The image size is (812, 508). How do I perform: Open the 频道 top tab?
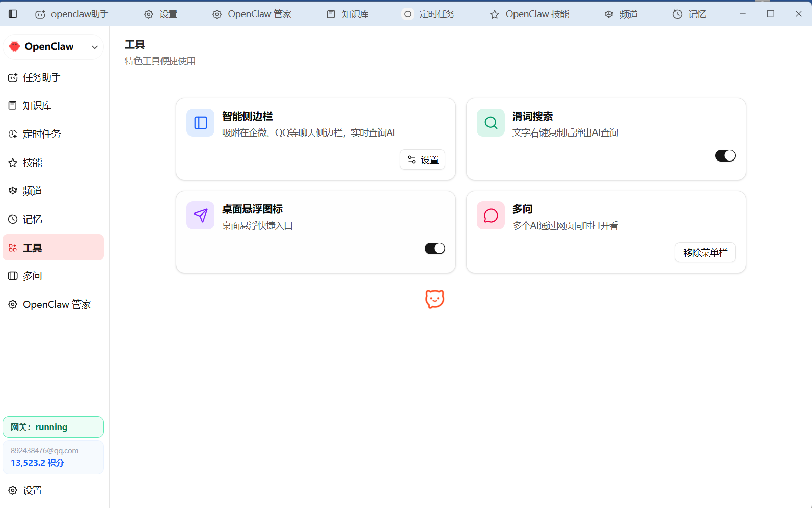pyautogui.click(x=621, y=14)
